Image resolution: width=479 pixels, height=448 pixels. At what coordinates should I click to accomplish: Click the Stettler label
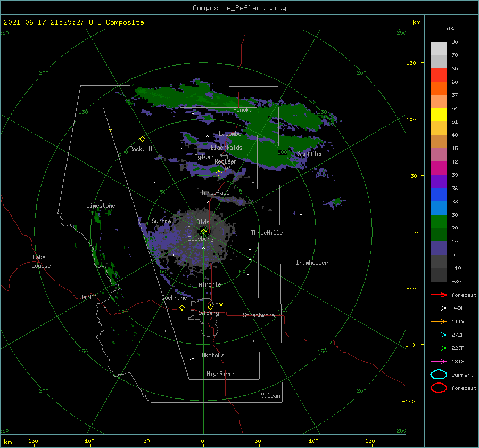310,154
